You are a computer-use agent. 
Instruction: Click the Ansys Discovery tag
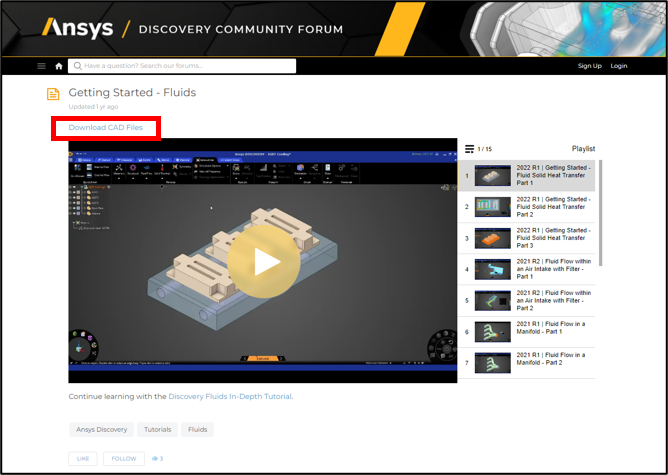tap(101, 429)
